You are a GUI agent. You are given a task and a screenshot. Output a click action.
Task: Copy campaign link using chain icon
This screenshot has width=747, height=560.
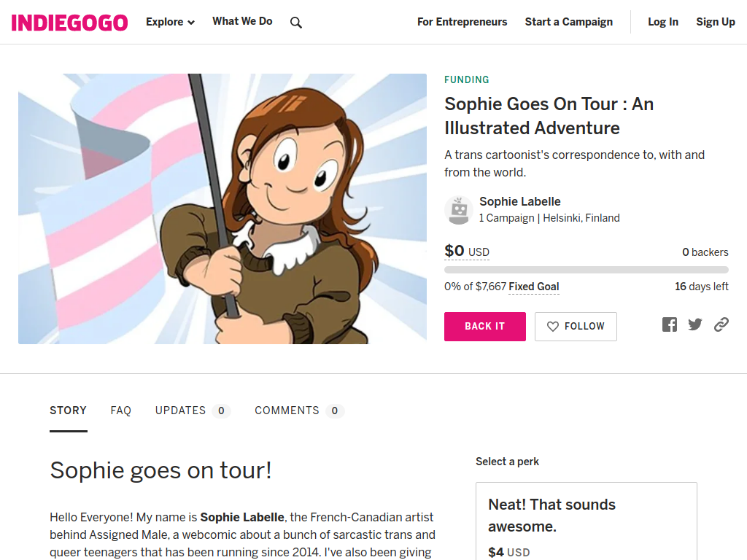[x=721, y=324]
